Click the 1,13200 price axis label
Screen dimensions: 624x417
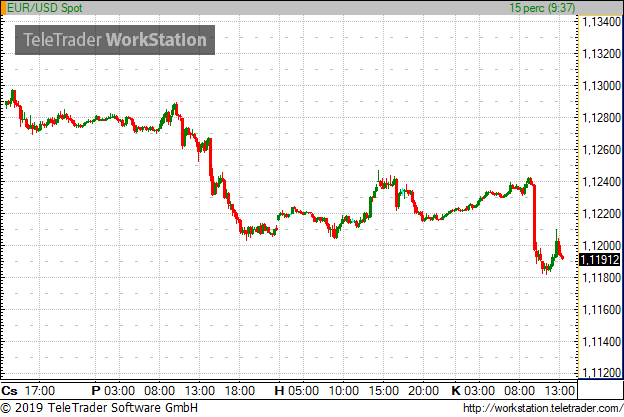pos(601,53)
